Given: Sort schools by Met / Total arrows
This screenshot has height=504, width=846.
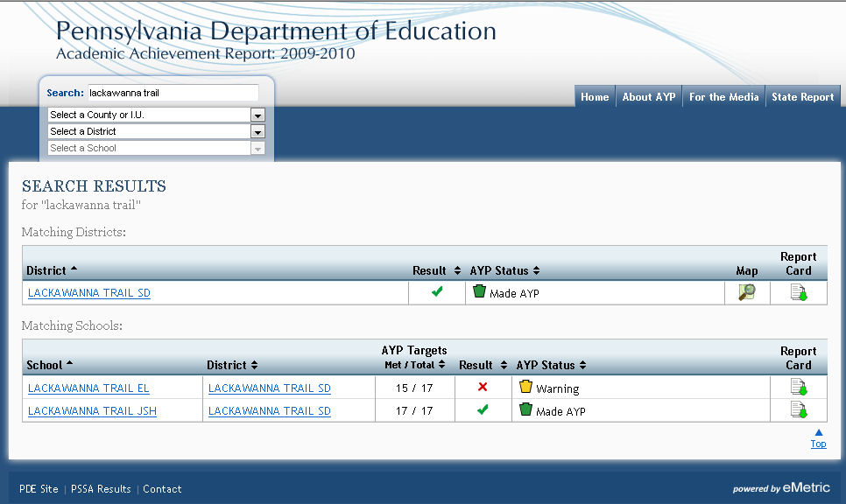Looking at the screenshot, I should [x=442, y=364].
